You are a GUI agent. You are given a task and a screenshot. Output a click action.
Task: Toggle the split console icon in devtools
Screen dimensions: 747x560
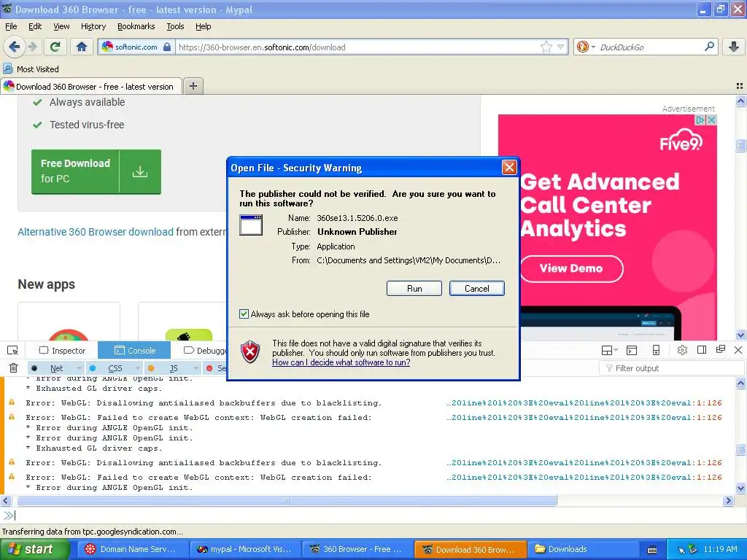click(x=632, y=351)
